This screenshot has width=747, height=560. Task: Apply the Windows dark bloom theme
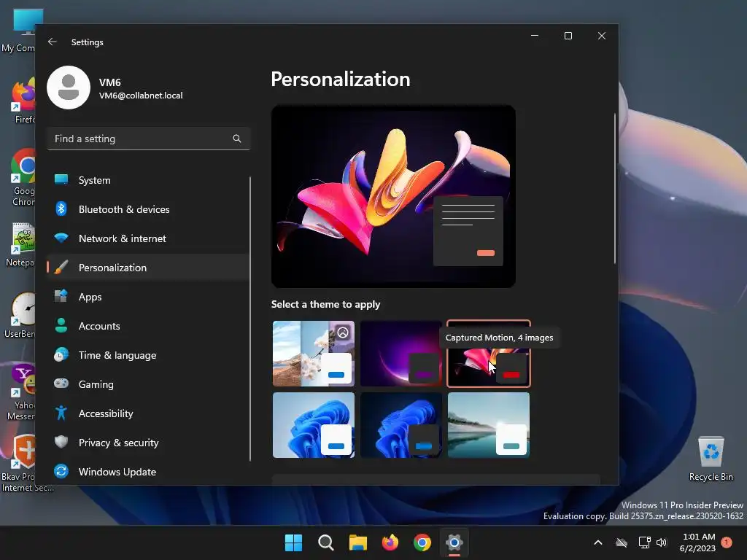(401, 425)
